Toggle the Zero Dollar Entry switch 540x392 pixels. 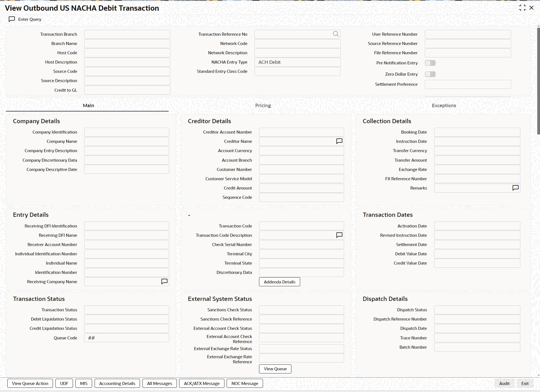(x=430, y=74)
